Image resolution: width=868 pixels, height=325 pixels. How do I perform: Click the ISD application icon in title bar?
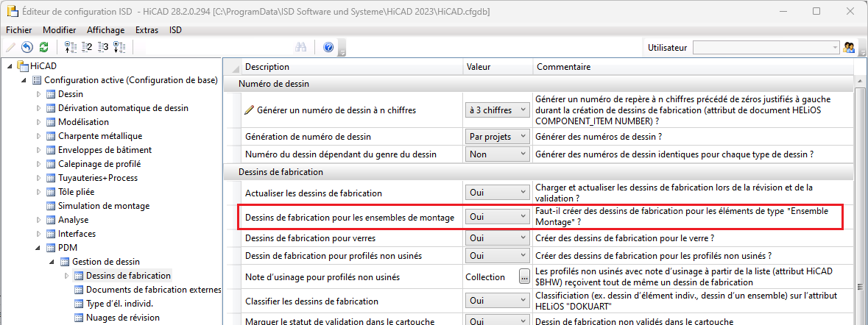[x=11, y=11]
